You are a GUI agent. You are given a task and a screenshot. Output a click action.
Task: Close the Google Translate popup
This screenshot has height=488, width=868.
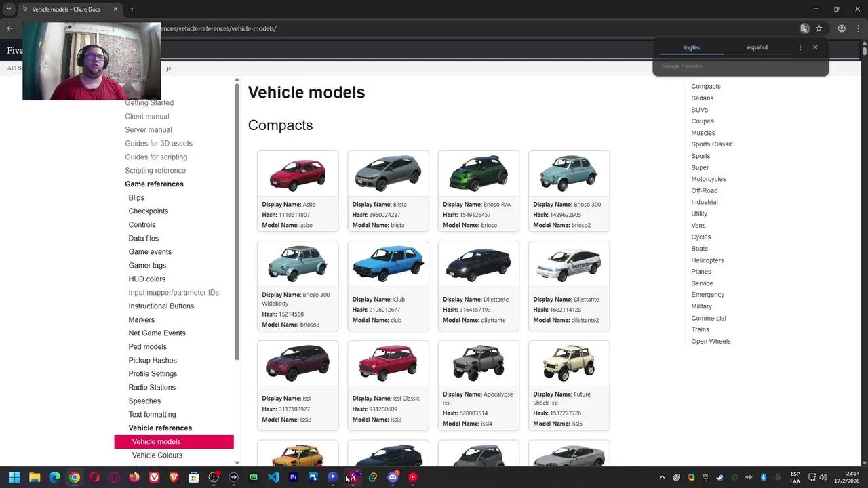815,47
